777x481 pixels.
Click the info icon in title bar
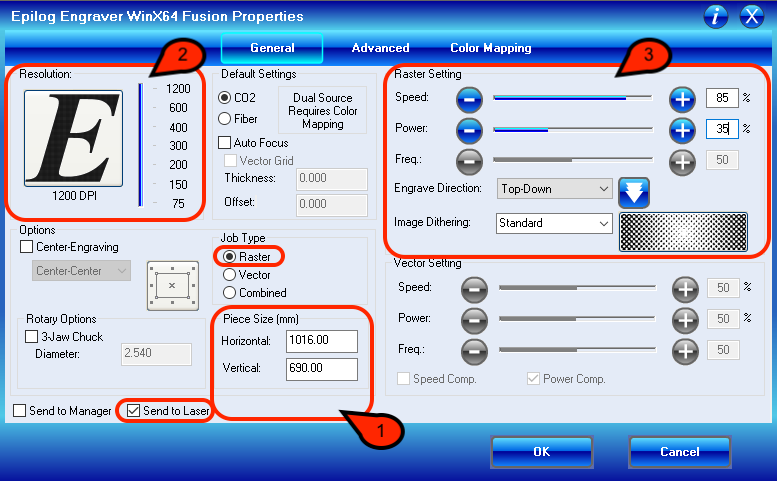(x=716, y=16)
